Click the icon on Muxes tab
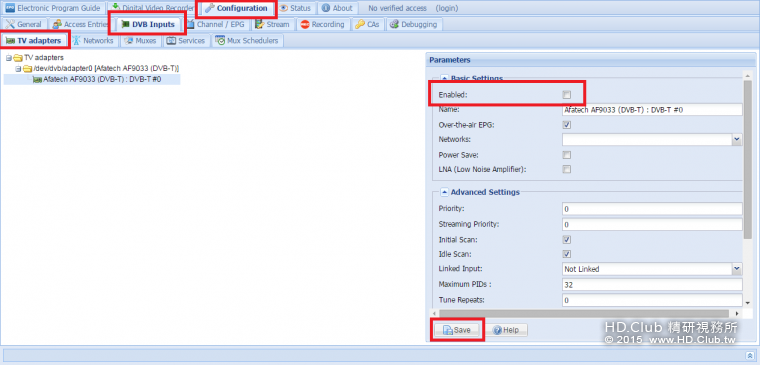 (128, 41)
